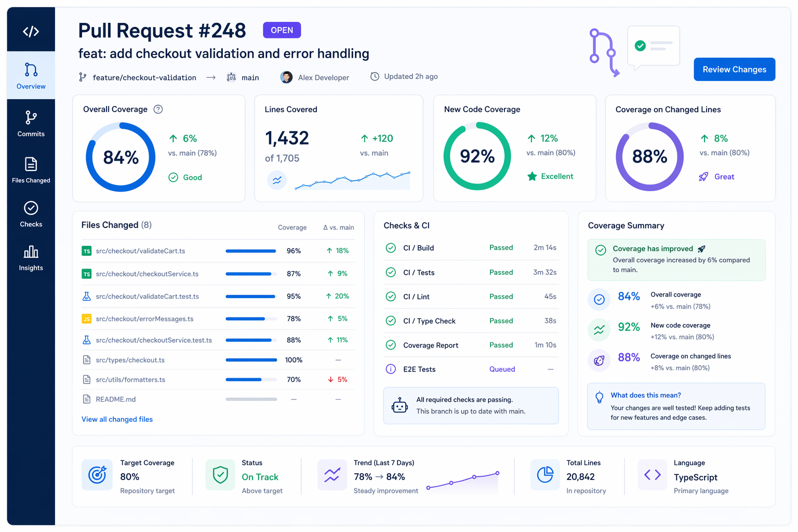The image size is (798, 532).
Task: Click the Target Coverage bullseye icon
Action: [97, 475]
